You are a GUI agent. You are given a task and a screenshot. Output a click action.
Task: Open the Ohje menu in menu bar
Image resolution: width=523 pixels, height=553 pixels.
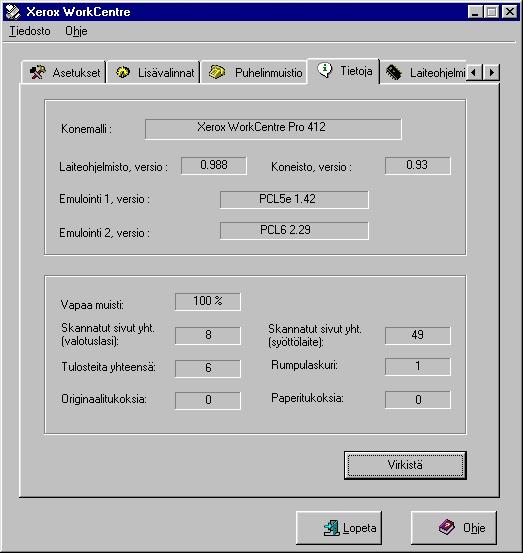click(x=76, y=31)
